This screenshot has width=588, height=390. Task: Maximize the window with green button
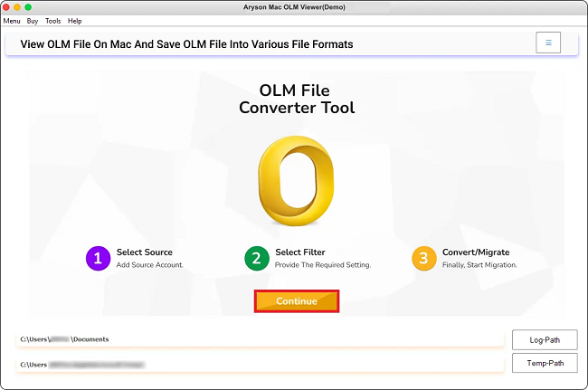(x=28, y=7)
